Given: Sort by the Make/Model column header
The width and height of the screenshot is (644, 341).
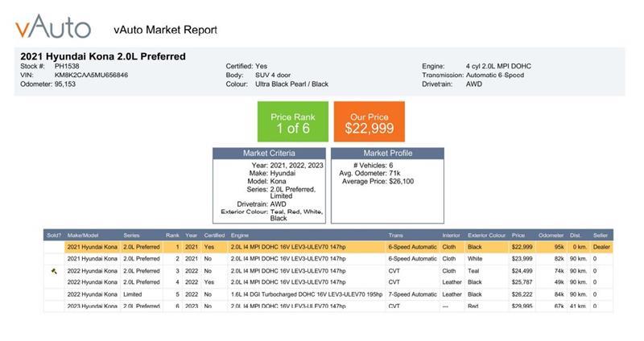Looking at the screenshot, I should coord(83,236).
